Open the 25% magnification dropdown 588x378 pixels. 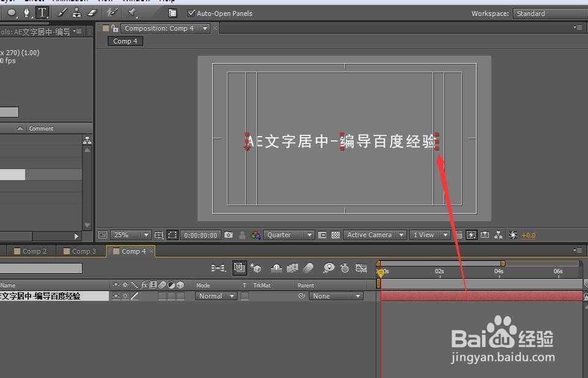coord(130,235)
